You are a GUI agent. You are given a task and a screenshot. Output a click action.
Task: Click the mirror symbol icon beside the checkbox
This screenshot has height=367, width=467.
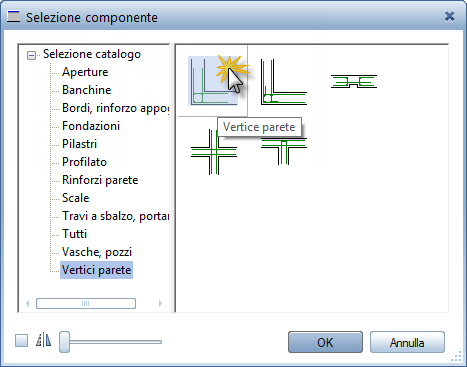point(44,340)
